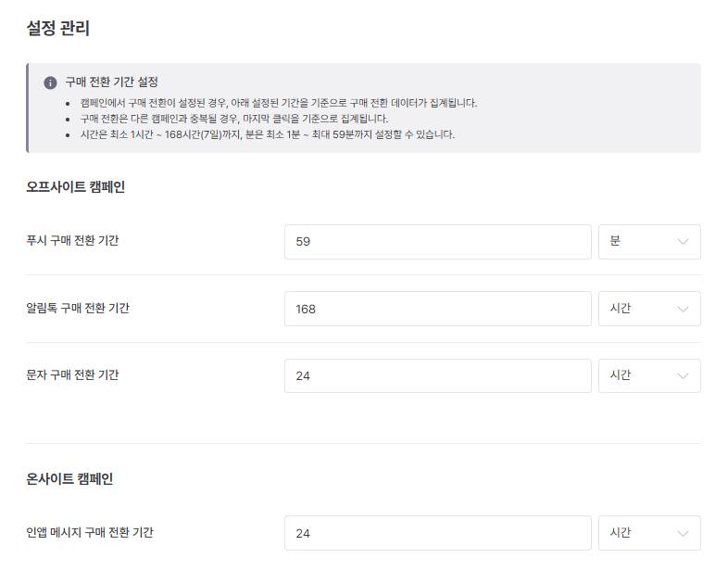728x571 pixels.
Task: Click the push conversion period field showing 59
Action: (x=437, y=242)
